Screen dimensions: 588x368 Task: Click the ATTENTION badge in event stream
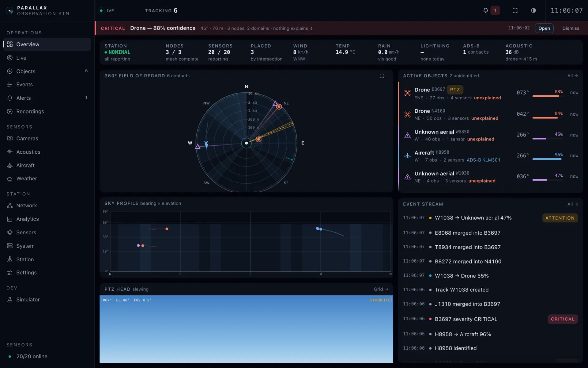560,218
